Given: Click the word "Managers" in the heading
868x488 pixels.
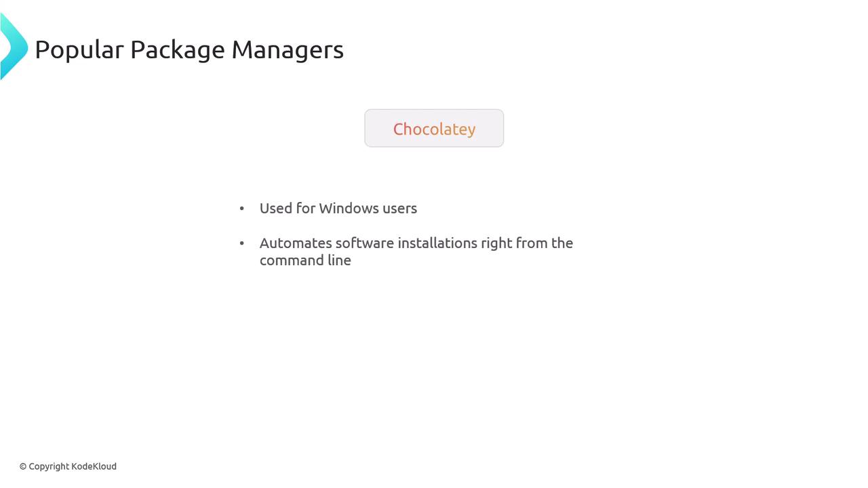Looking at the screenshot, I should (288, 49).
